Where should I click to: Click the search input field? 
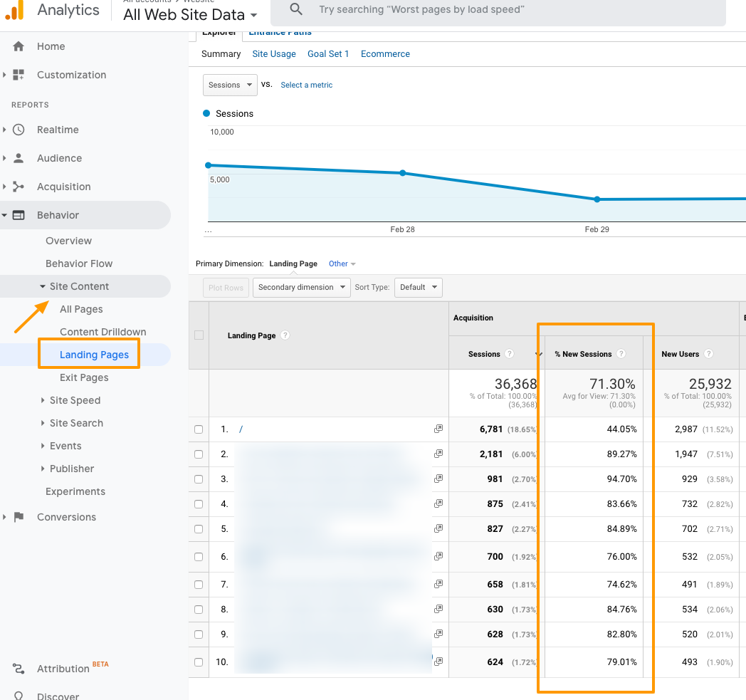[498, 11]
